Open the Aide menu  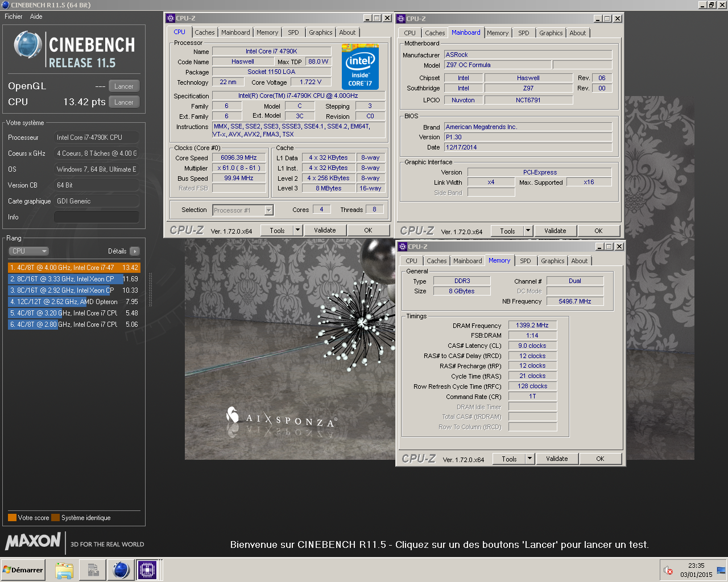click(x=36, y=16)
